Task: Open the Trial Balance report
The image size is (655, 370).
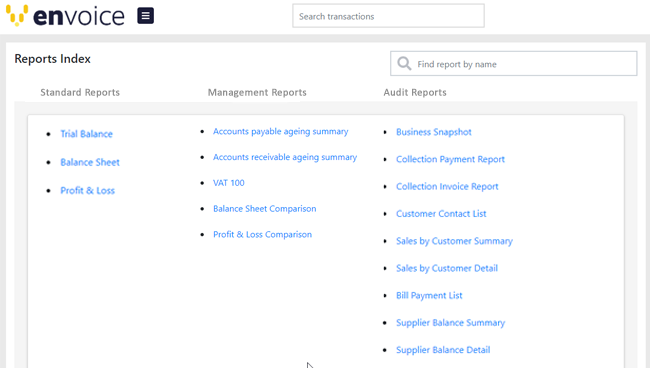Action: click(x=86, y=134)
